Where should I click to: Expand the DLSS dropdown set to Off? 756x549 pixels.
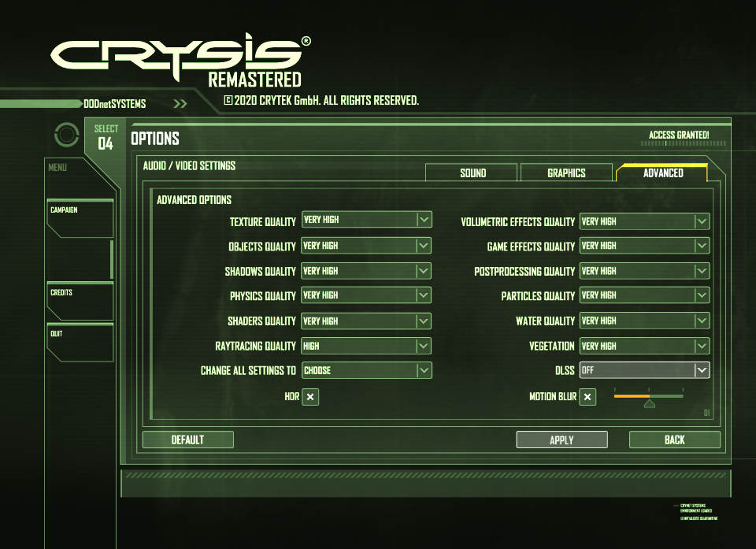644,370
